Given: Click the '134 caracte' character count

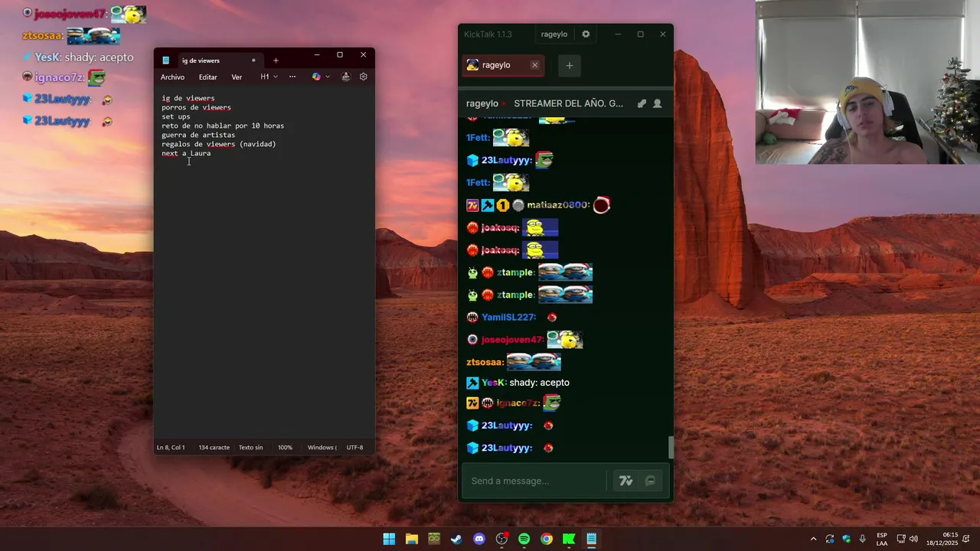Looking at the screenshot, I should pyautogui.click(x=214, y=447).
